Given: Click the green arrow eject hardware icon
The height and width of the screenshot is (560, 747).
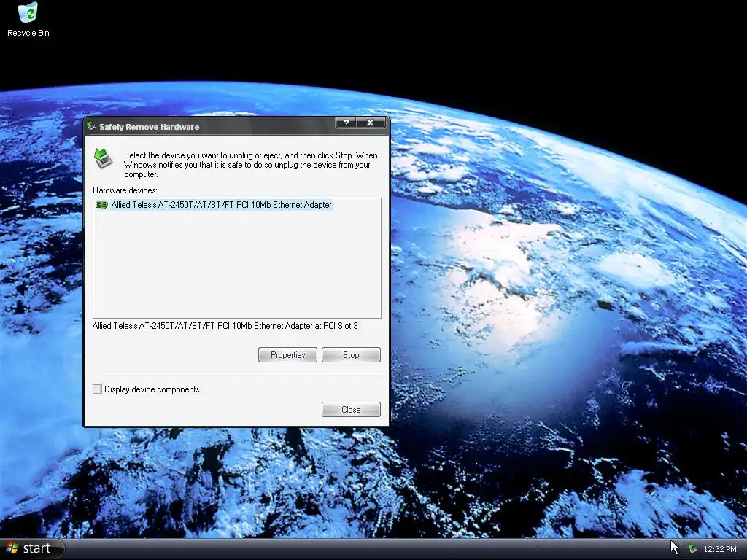Looking at the screenshot, I should click(103, 158).
